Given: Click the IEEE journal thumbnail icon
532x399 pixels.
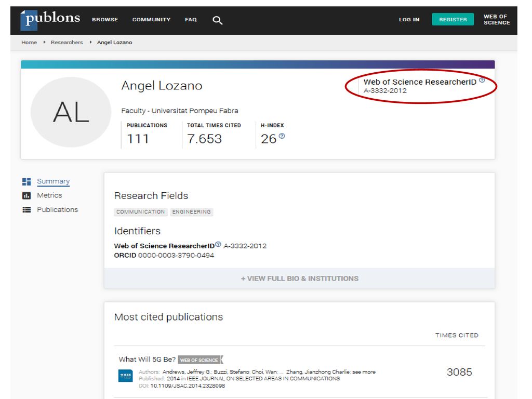Looking at the screenshot, I should click(126, 375).
